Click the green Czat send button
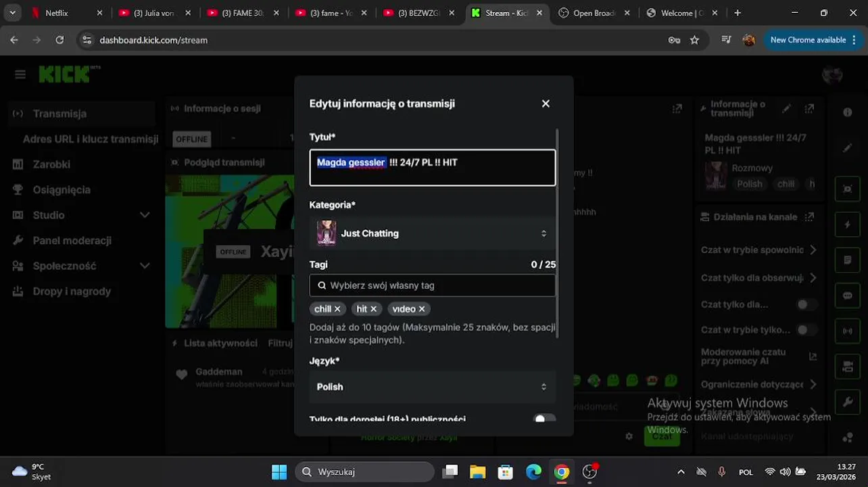Viewport: 868px width, 487px height. pyautogui.click(x=662, y=436)
